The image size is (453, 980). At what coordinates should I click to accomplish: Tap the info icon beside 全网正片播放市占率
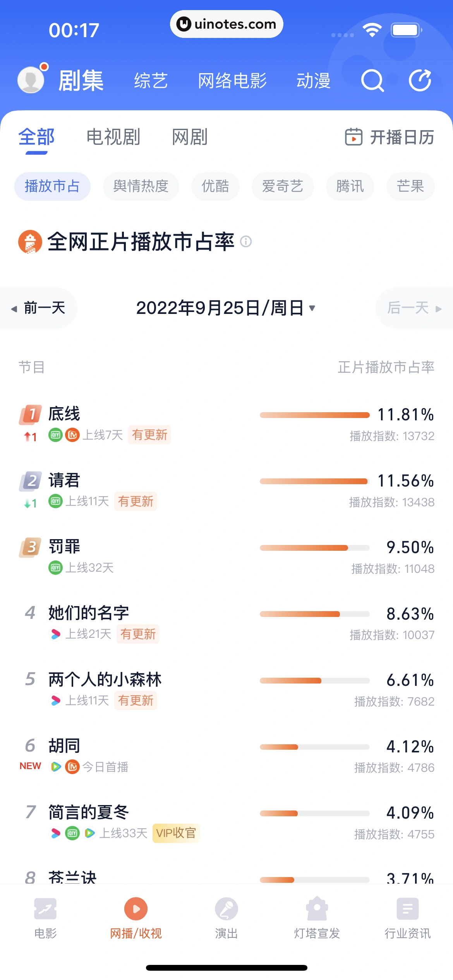246,242
